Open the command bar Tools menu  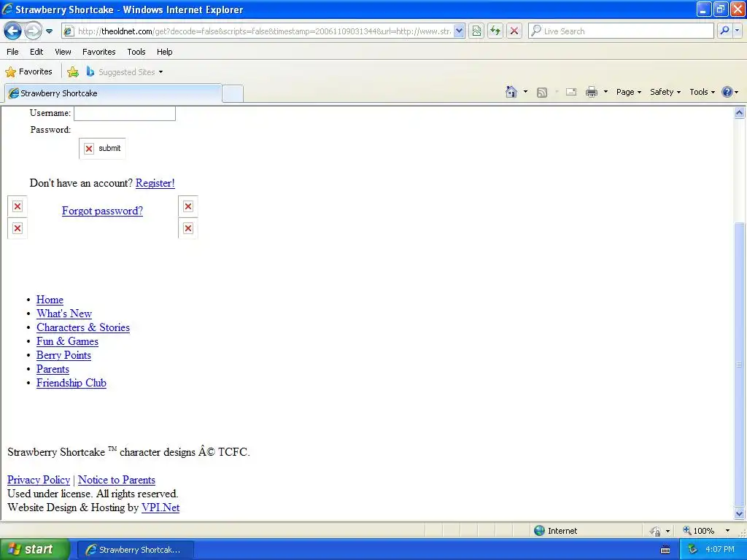pos(703,92)
